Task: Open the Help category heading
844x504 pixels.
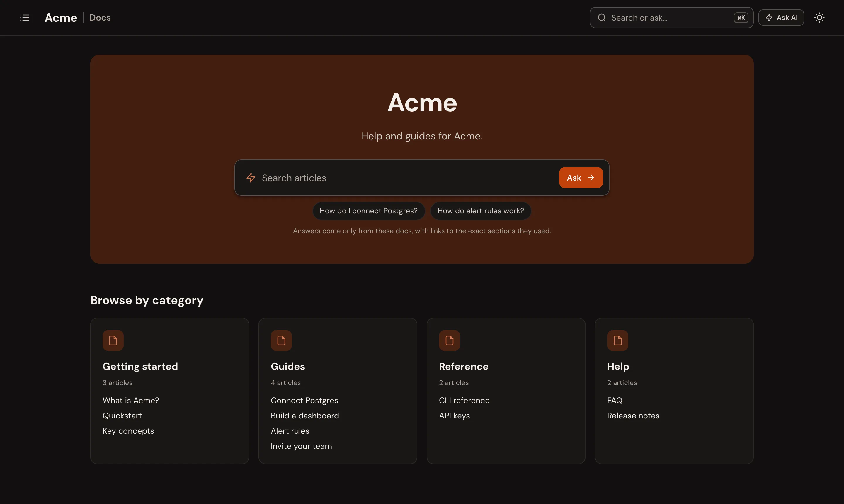Action: tap(618, 367)
